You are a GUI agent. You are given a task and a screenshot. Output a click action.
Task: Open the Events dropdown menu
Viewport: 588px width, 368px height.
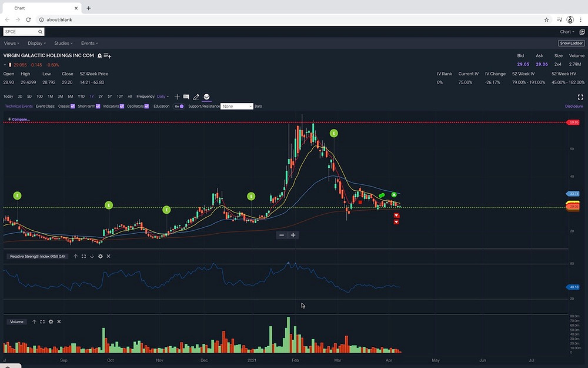[x=89, y=43]
